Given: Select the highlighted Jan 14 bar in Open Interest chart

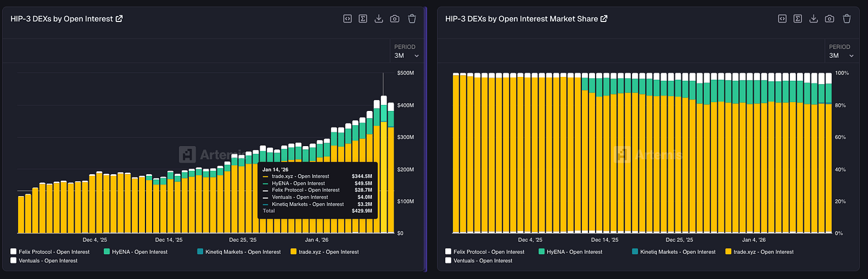Looking at the screenshot, I should (384, 164).
